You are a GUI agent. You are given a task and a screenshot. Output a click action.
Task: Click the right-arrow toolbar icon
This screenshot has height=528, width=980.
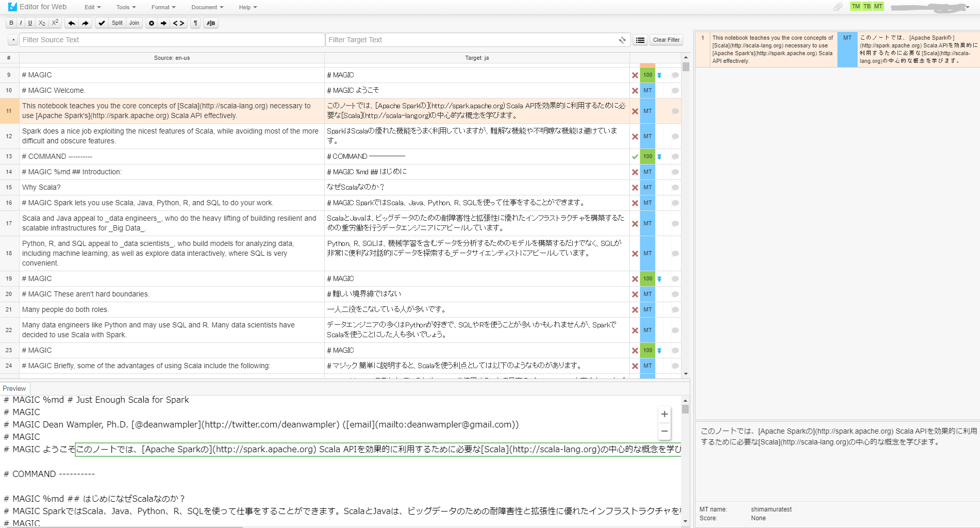tap(163, 23)
